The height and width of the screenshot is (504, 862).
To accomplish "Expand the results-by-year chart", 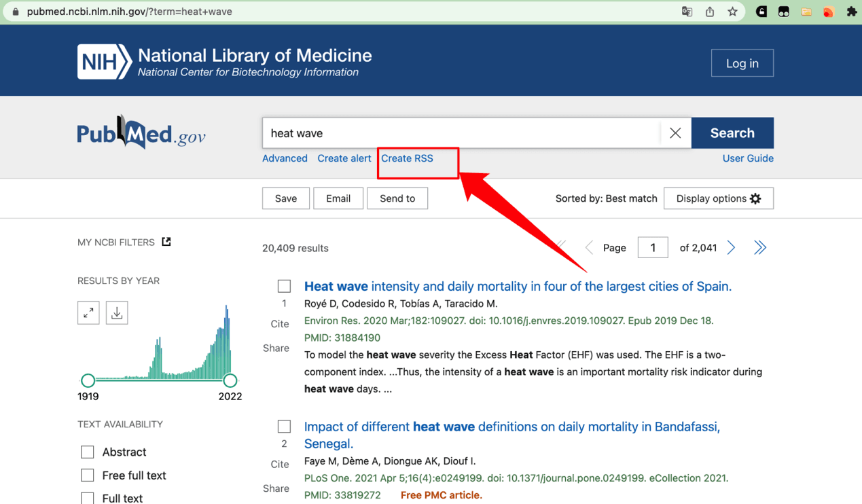I will coord(88,312).
